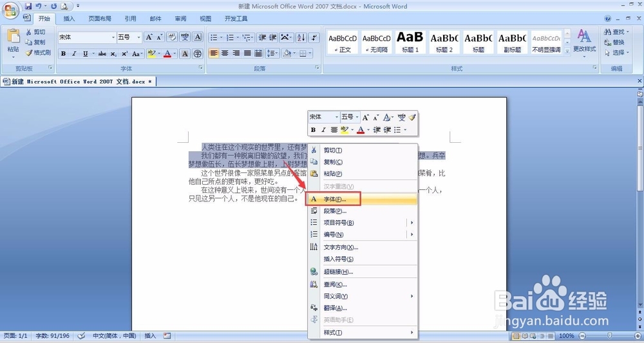Open Word Help question mark icon
The image size is (644, 343).
click(x=608, y=19)
